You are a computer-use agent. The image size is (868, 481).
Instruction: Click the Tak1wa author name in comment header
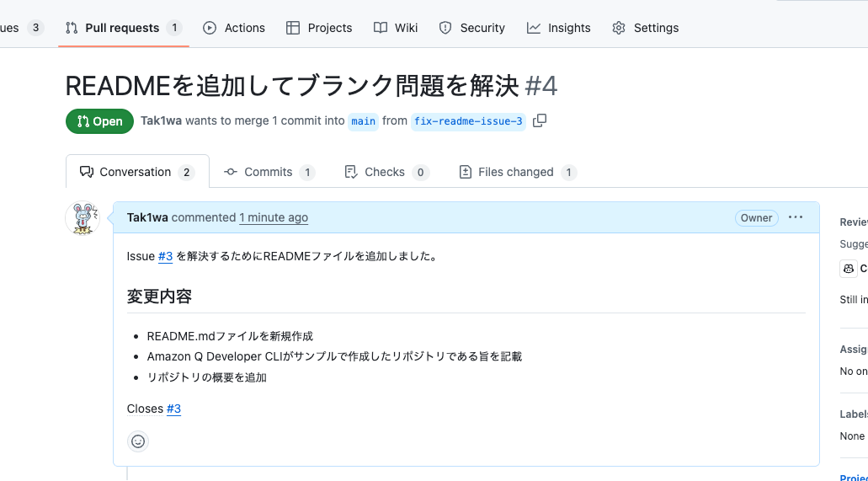147,217
